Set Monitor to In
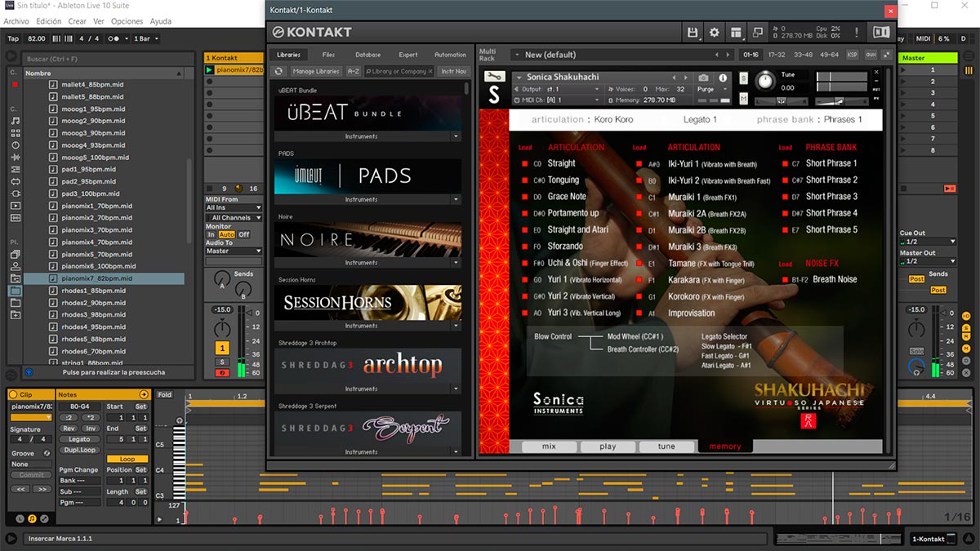This screenshot has height=551, width=980. tap(211, 234)
